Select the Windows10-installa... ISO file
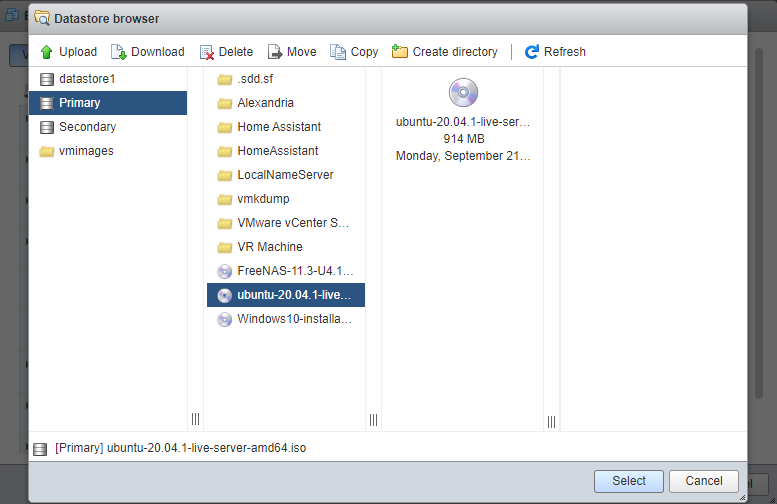Image resolution: width=777 pixels, height=504 pixels. [286, 319]
